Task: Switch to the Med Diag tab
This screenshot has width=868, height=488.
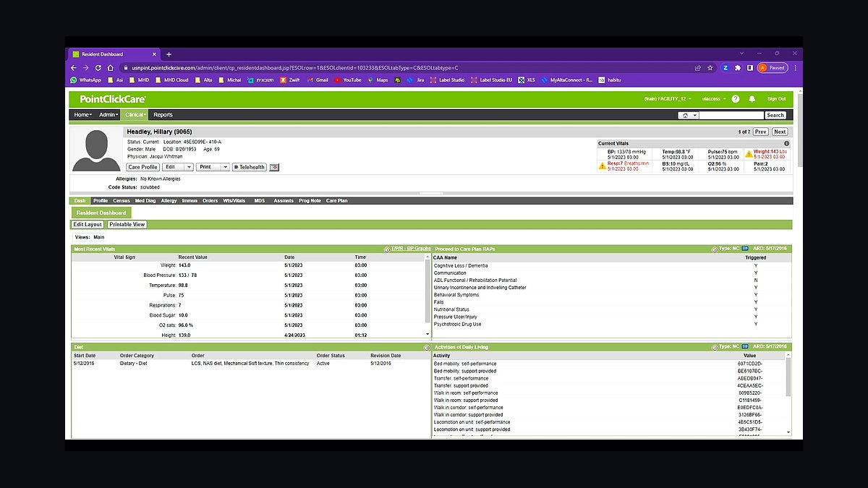Action: (x=145, y=201)
